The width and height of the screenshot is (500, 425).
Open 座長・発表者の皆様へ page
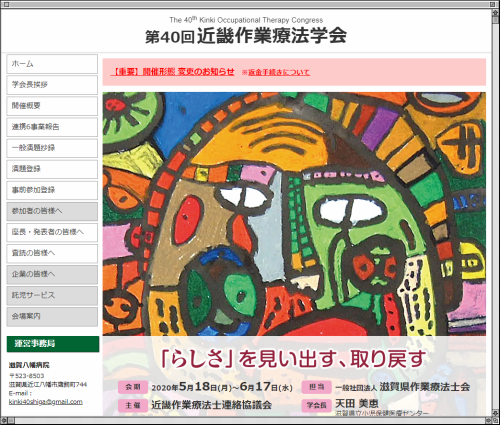(x=52, y=232)
